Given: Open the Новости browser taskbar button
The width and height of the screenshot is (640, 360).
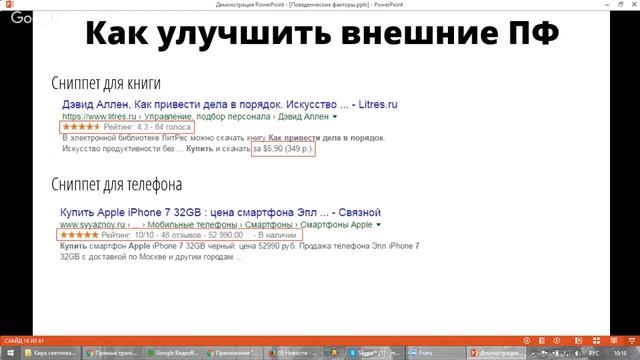Looking at the screenshot, I should [x=293, y=353].
